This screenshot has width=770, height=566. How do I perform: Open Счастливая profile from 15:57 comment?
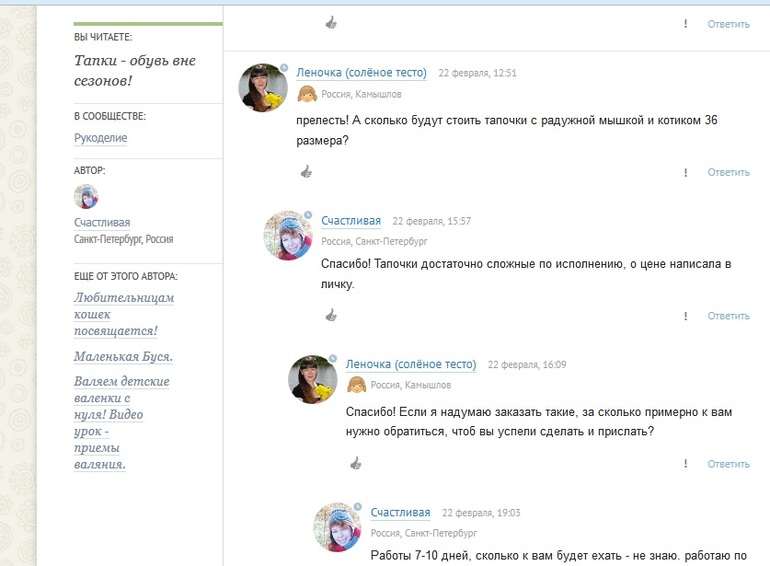coord(351,221)
